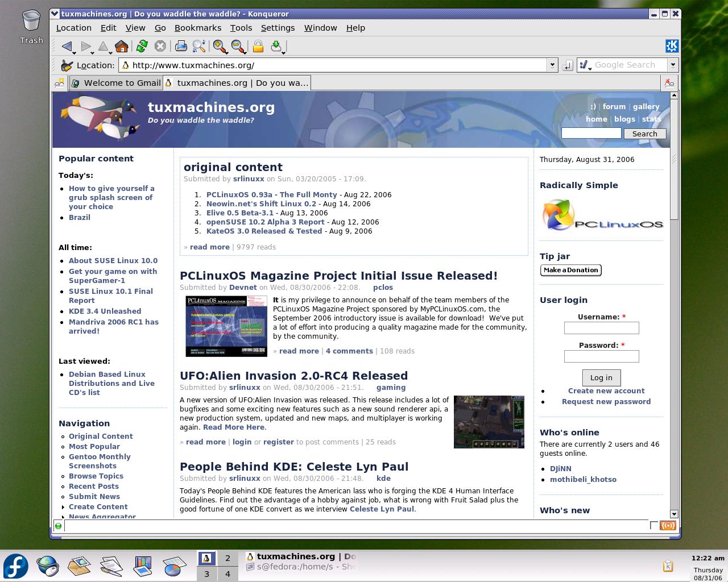Screen dimensions: 728x582
Task: Open the Edit menu
Action: 108,28
